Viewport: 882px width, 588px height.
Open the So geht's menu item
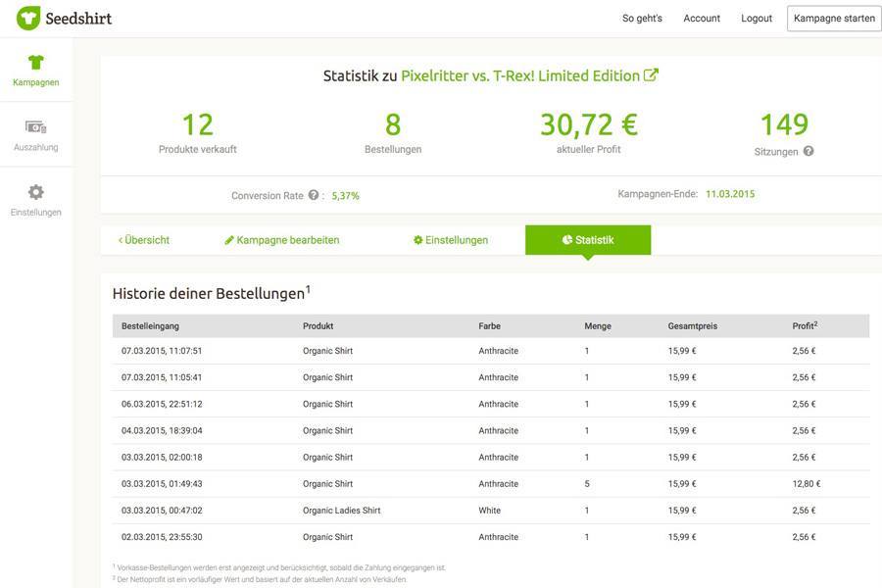pos(642,18)
